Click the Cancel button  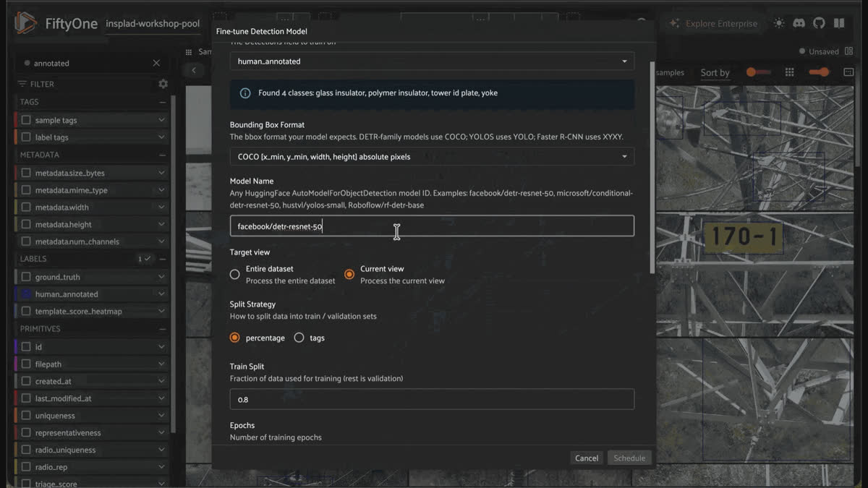pos(587,458)
